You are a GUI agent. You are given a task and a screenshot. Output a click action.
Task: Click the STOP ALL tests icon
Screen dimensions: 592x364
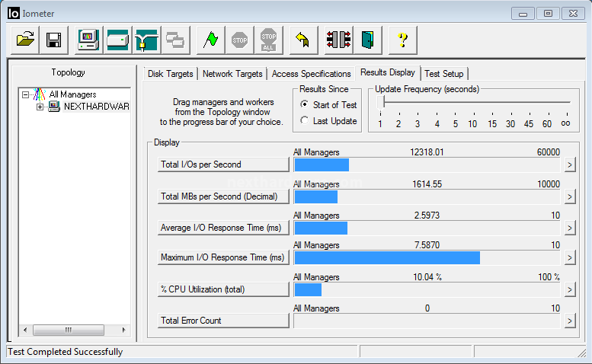268,40
